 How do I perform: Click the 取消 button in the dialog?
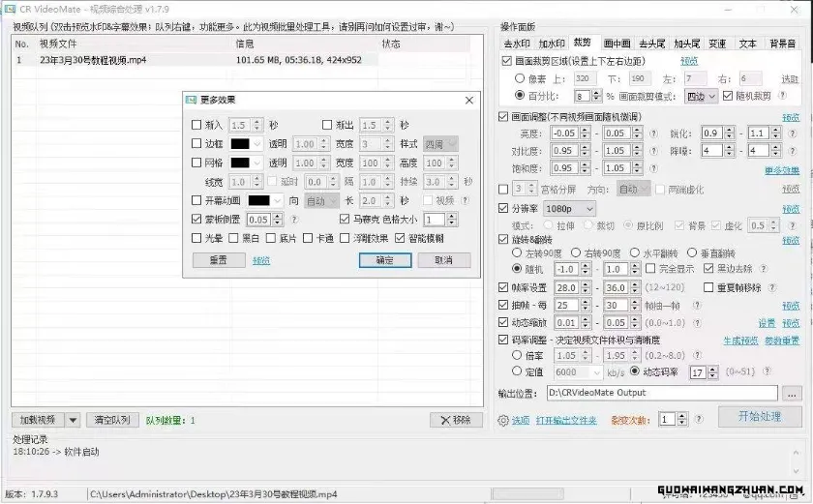[x=444, y=260]
